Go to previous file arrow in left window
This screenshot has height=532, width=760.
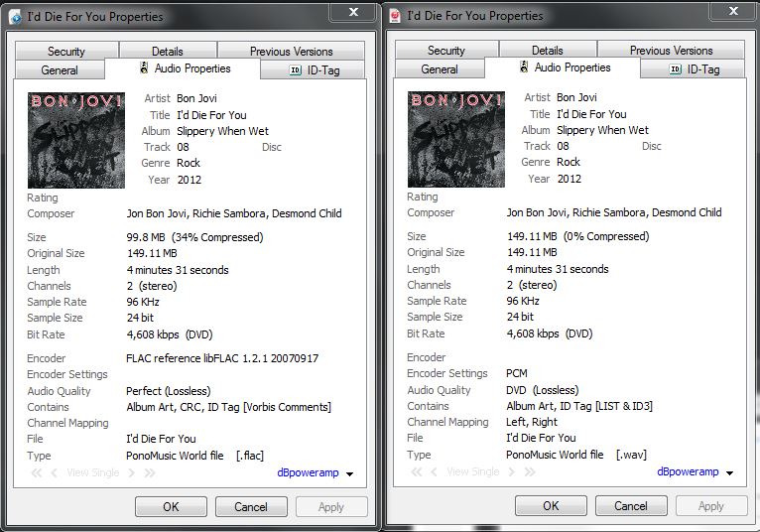click(x=54, y=472)
